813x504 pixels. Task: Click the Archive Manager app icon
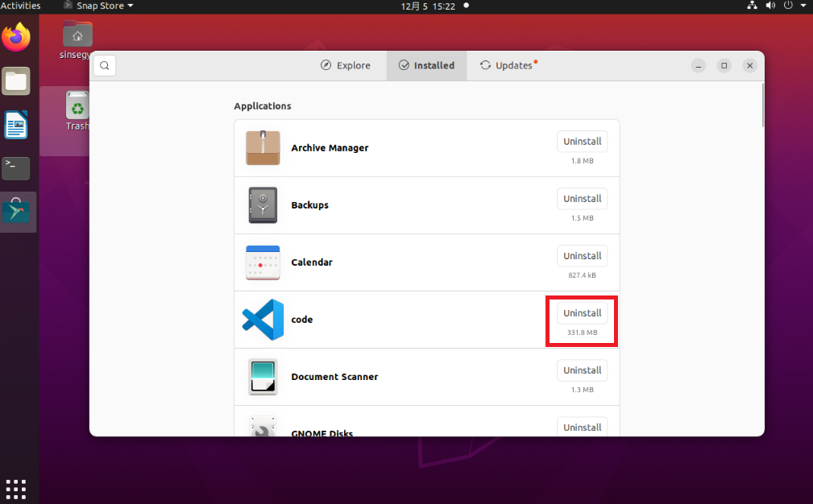[x=263, y=148]
